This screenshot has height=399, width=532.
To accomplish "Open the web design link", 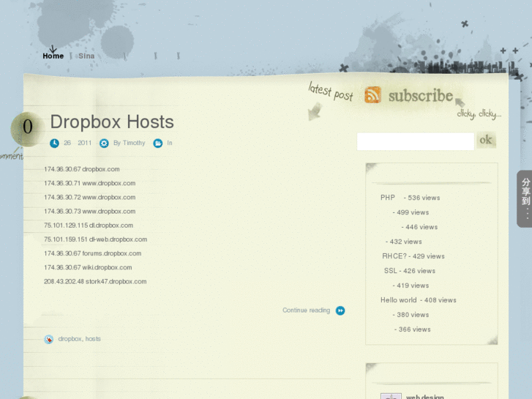I will pos(425,397).
